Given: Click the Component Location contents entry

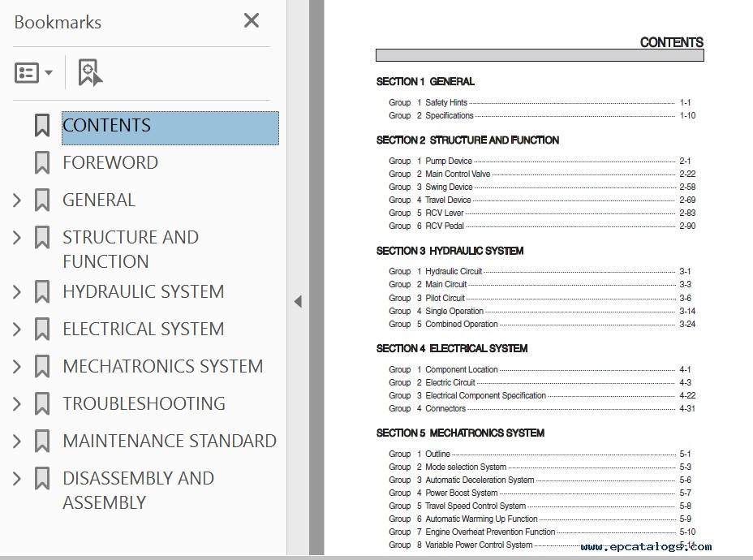Looking at the screenshot, I should pyautogui.click(x=540, y=369).
